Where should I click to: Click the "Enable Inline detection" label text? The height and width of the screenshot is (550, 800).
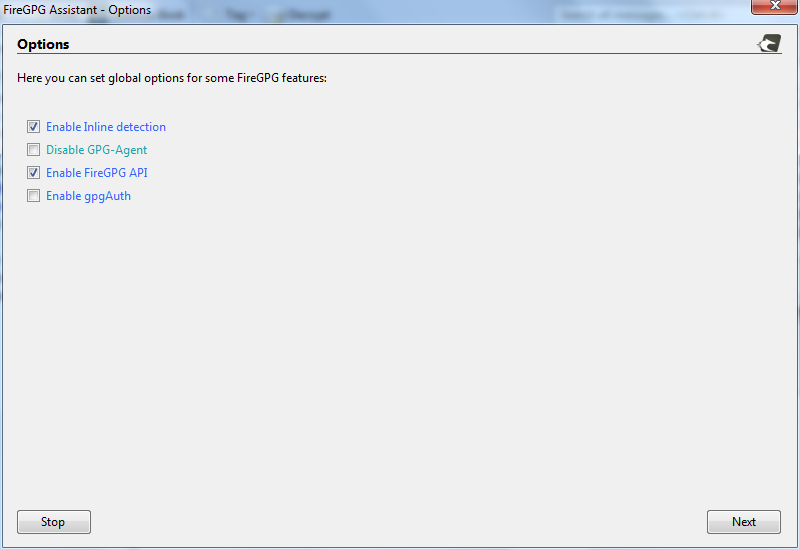coord(106,127)
